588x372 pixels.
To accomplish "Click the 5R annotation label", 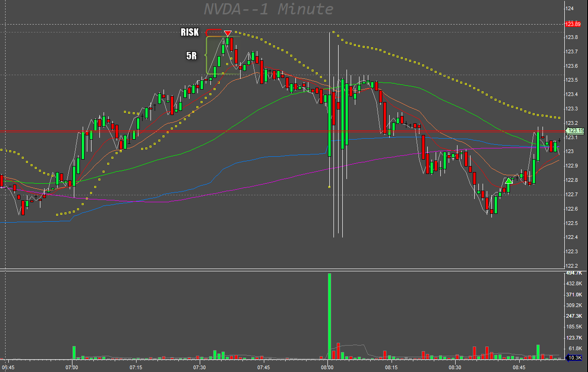I will 191,56.
